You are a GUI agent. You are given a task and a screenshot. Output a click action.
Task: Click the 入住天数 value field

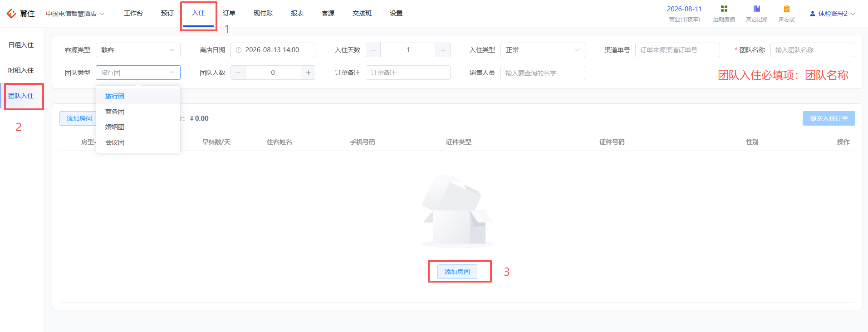click(x=408, y=50)
